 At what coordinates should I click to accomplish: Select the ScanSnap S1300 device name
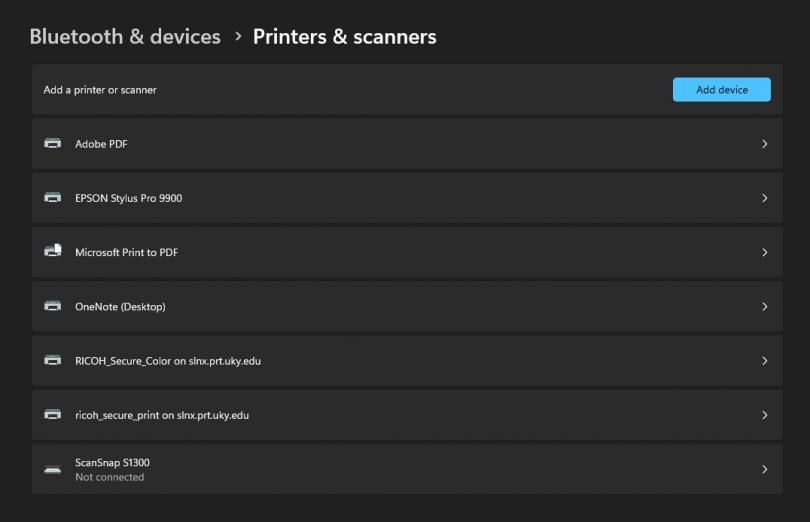(112, 463)
